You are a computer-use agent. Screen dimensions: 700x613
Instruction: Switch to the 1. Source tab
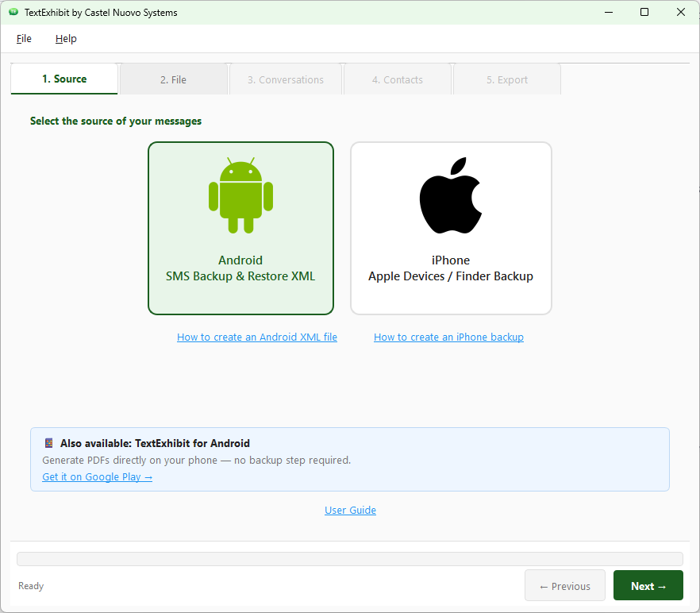[x=64, y=79]
